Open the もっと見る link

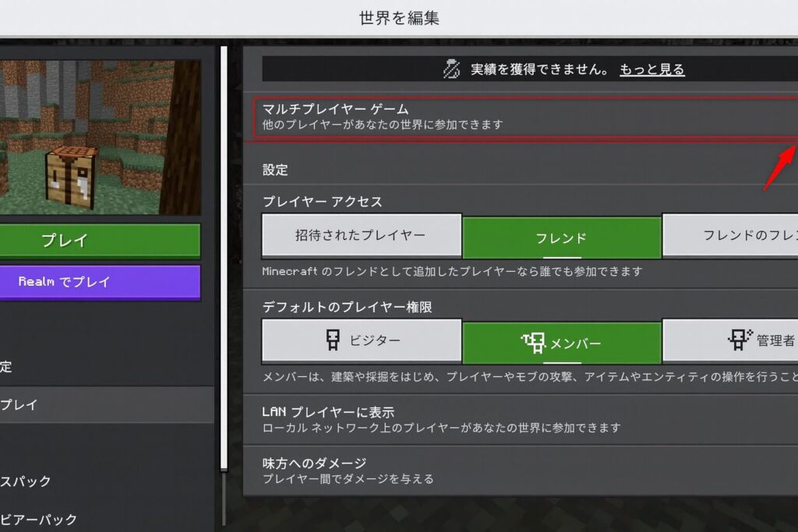(652, 69)
